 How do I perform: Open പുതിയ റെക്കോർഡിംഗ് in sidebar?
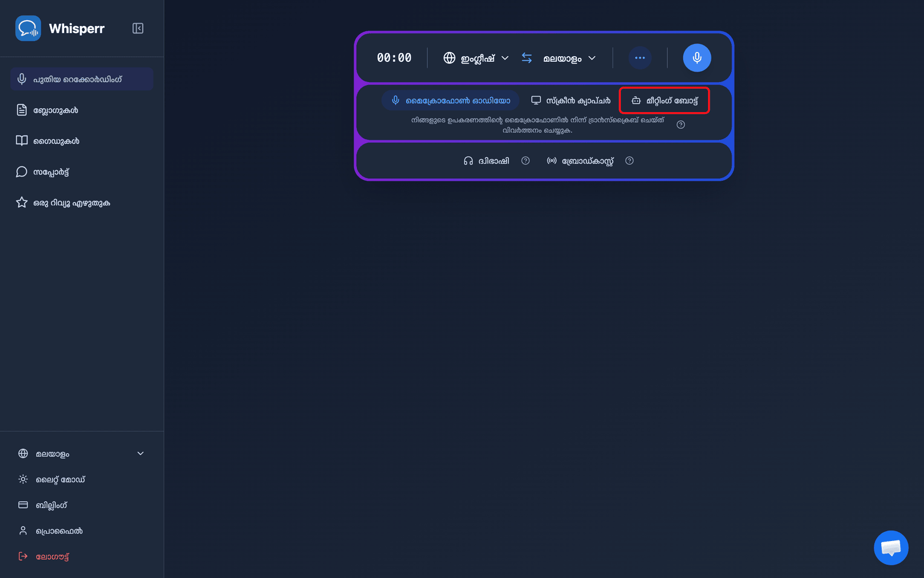pyautogui.click(x=81, y=79)
